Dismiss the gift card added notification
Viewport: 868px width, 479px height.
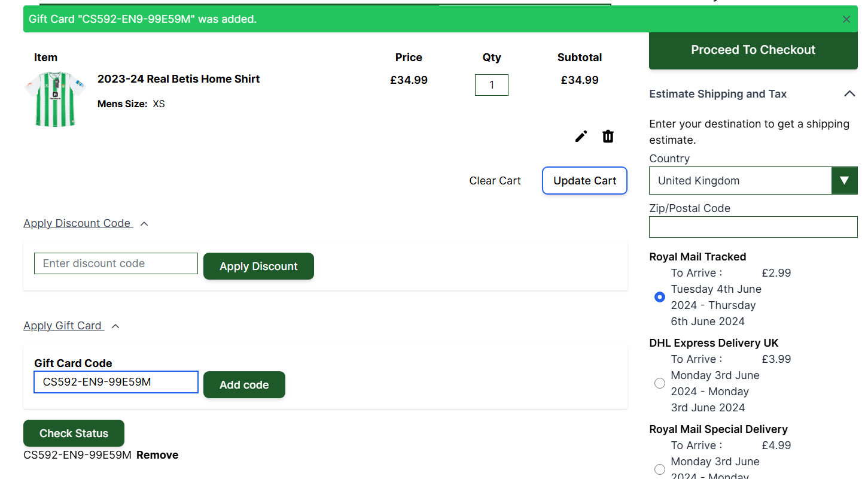(846, 19)
